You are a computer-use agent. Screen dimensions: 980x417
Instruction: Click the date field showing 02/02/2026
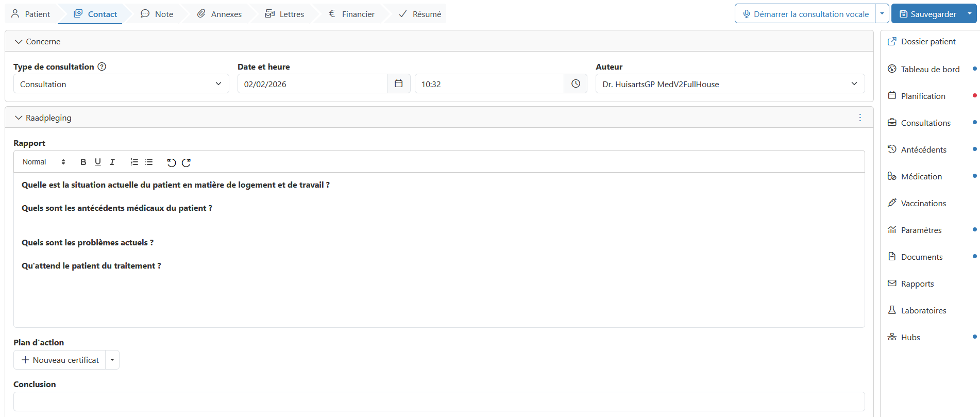312,84
